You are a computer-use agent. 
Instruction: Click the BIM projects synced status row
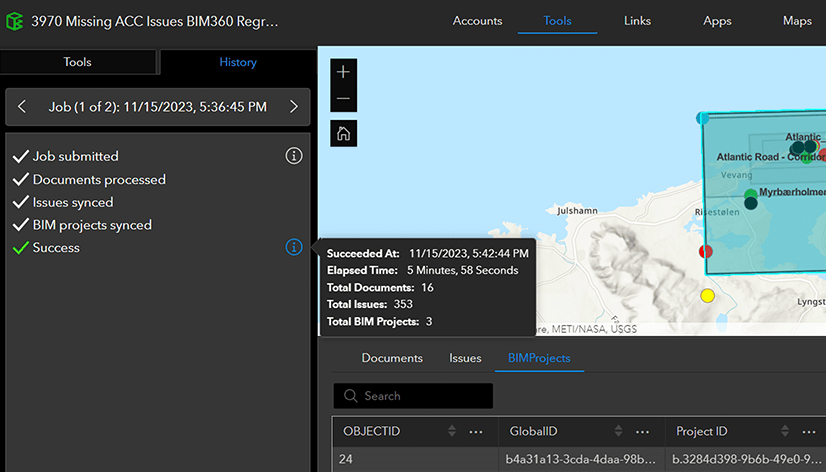[83, 225]
